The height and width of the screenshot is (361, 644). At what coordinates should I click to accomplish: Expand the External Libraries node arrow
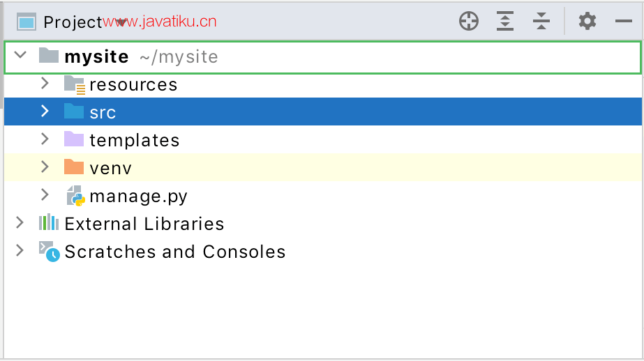[20, 223]
